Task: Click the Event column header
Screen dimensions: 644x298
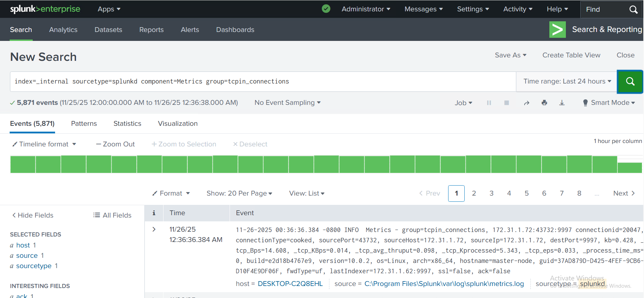Action: click(245, 213)
